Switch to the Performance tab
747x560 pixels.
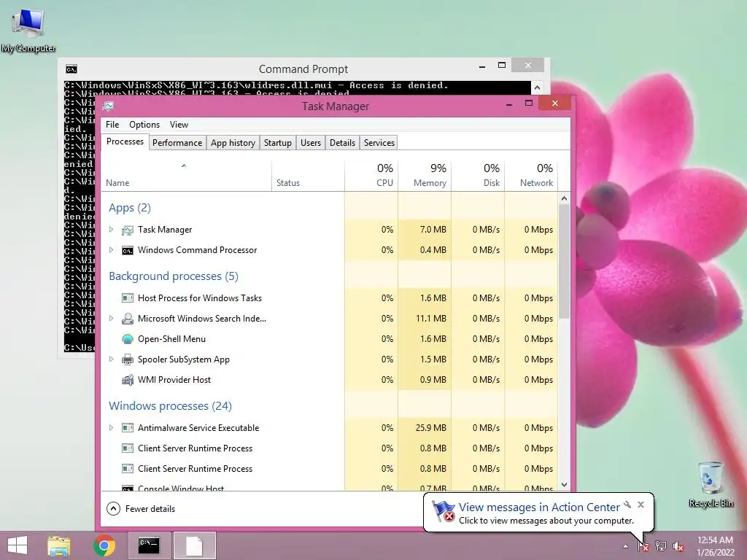click(177, 143)
